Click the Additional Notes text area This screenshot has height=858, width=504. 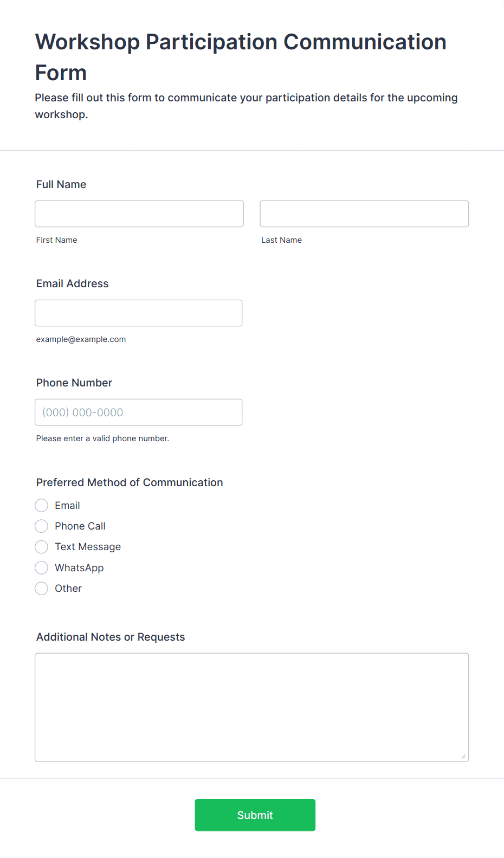[x=252, y=707]
